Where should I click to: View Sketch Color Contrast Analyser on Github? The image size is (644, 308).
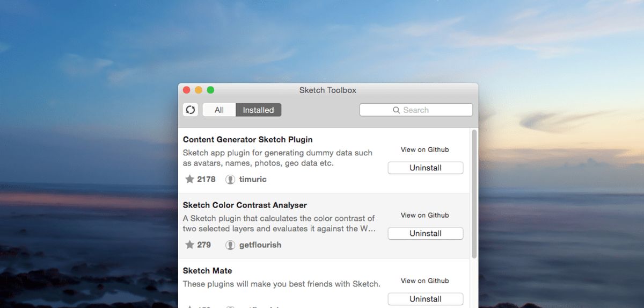point(425,215)
